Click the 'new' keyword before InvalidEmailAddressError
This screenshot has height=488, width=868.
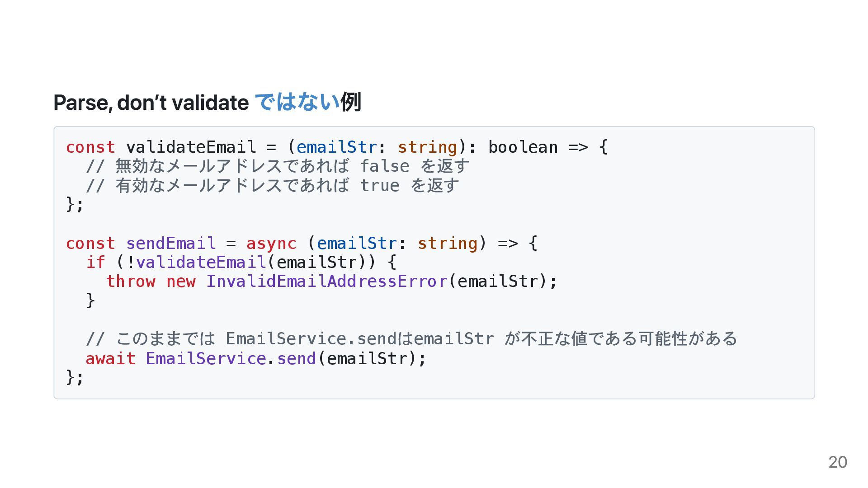(x=181, y=282)
